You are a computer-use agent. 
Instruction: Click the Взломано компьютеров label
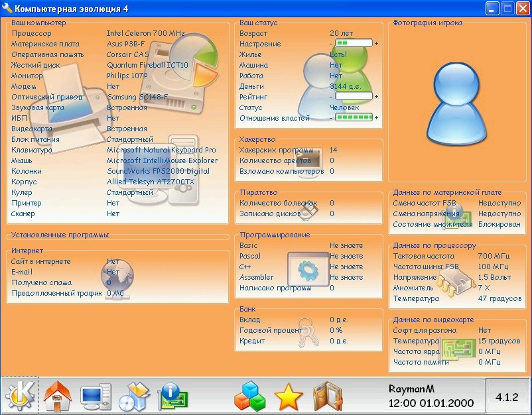(x=282, y=171)
